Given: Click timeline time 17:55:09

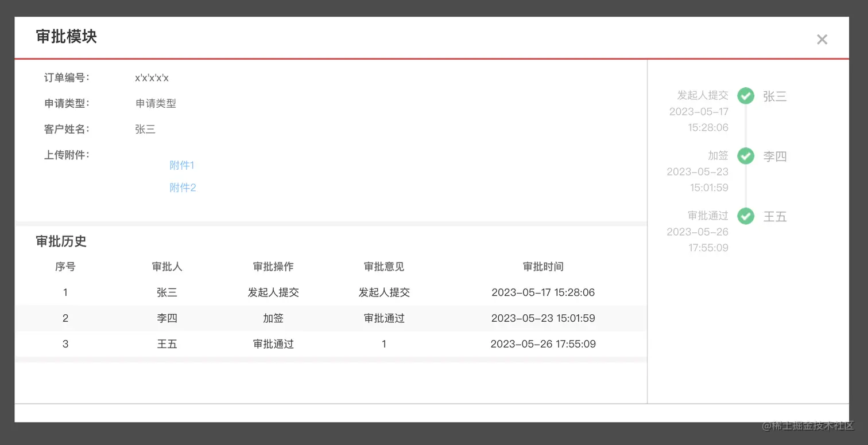Looking at the screenshot, I should (708, 248).
